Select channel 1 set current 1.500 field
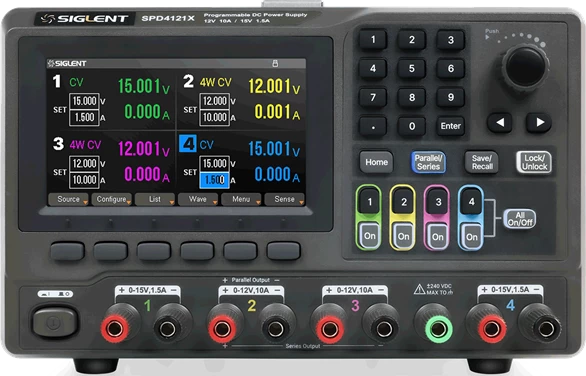 (84, 118)
